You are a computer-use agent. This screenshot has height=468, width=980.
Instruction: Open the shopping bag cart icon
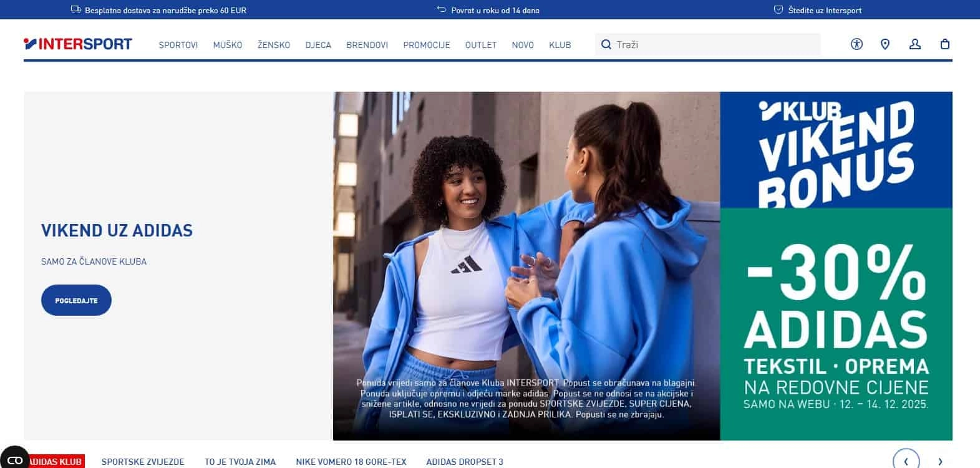(944, 44)
